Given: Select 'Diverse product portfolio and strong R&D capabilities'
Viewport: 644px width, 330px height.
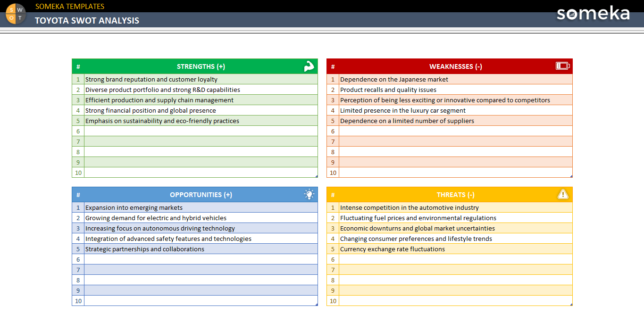Looking at the screenshot, I should [201, 90].
